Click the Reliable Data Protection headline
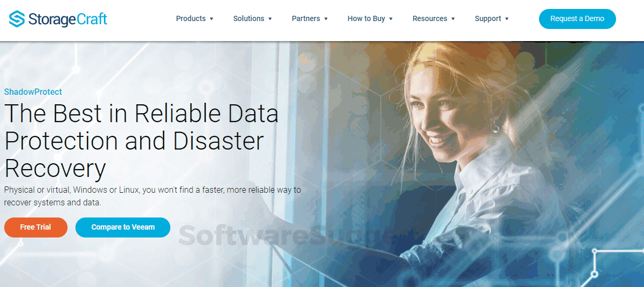The width and height of the screenshot is (644, 287). 141,141
